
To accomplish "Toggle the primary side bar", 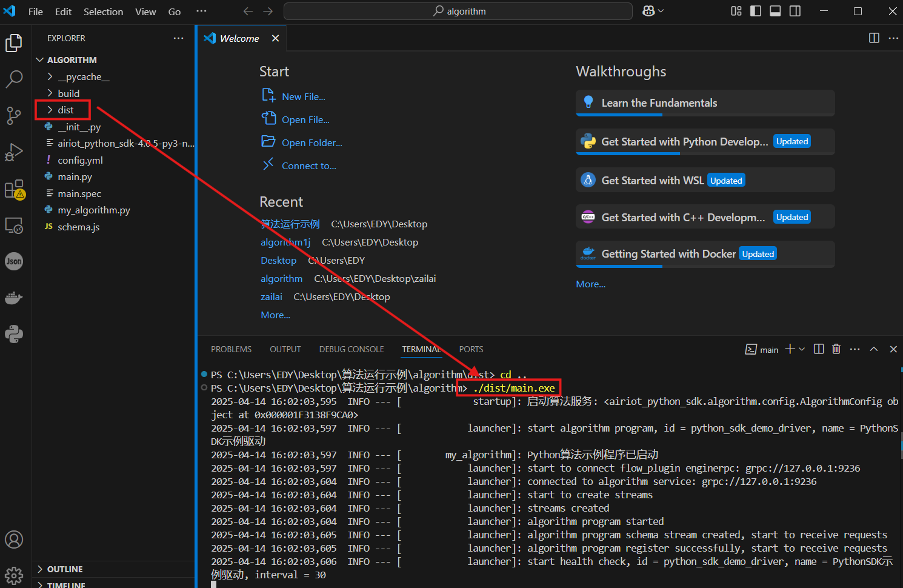I will coord(756,11).
